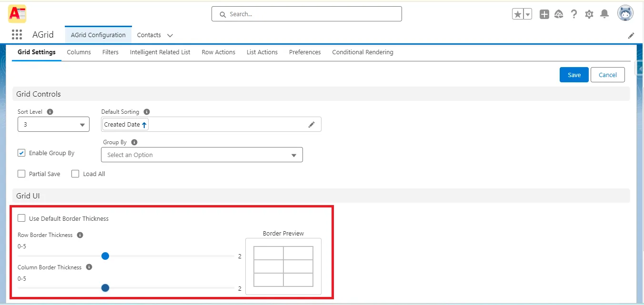Save the grid settings
The height and width of the screenshot is (305, 644).
pos(574,75)
